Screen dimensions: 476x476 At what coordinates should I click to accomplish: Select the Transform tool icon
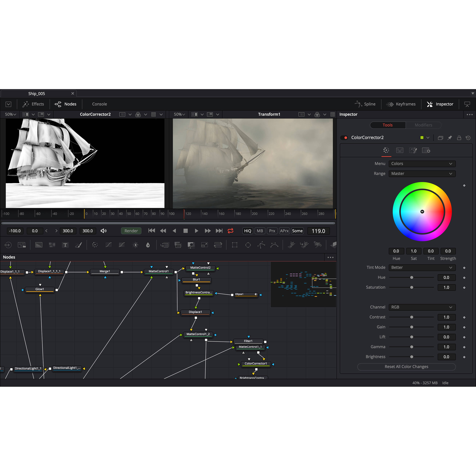[x=218, y=245]
